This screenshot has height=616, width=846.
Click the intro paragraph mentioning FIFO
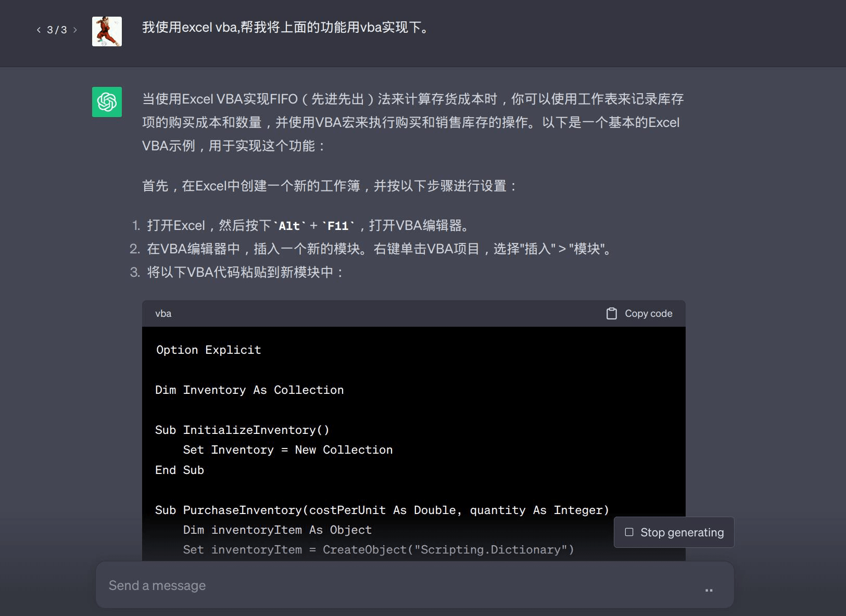413,122
